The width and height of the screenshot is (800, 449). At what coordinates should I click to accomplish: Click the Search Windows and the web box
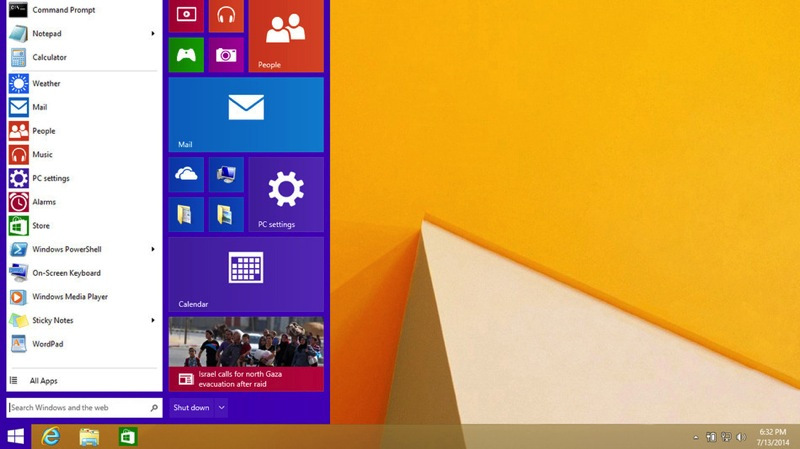78,408
